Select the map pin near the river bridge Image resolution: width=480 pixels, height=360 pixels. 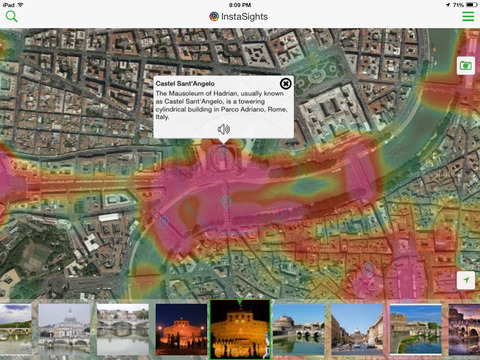point(226,202)
